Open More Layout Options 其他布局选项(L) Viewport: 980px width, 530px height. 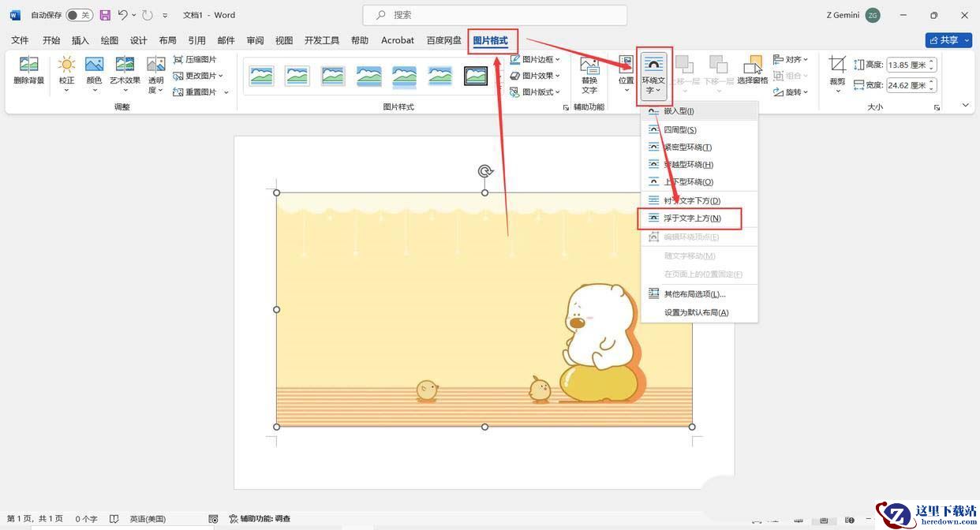[x=699, y=293]
